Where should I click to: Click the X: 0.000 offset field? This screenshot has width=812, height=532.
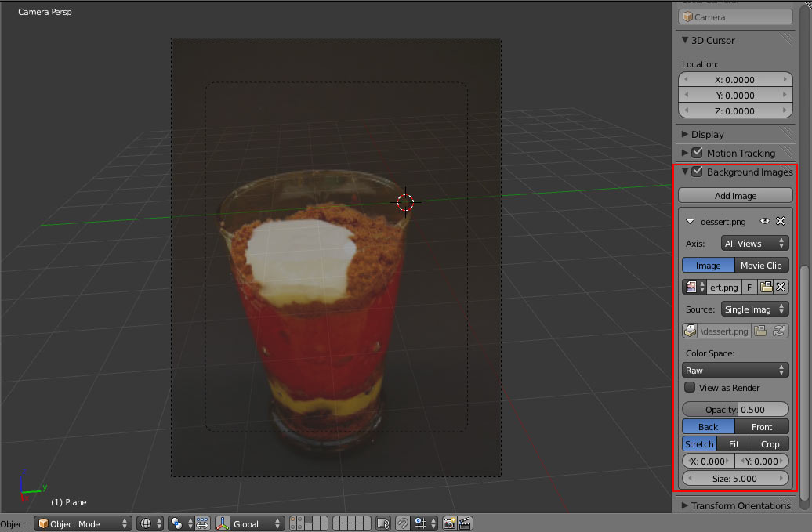(x=709, y=461)
